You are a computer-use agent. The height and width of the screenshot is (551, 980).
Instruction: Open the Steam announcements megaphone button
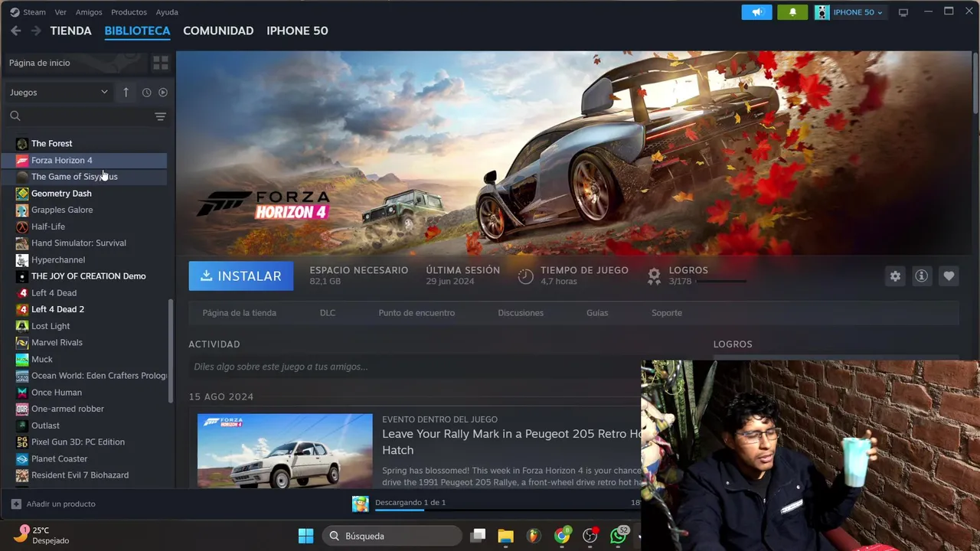(756, 12)
